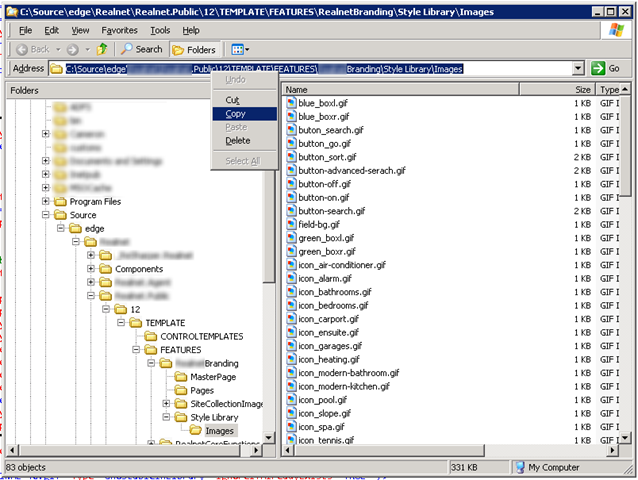This screenshot has height=480, width=638.
Task: Collapse the TEMPLATE folder node
Action: [x=121, y=323]
